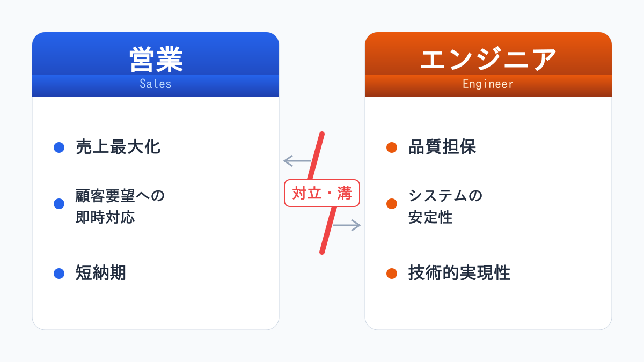The image size is (644, 362).
Task: Click the left-pointing gray arrow
Action: tap(297, 160)
